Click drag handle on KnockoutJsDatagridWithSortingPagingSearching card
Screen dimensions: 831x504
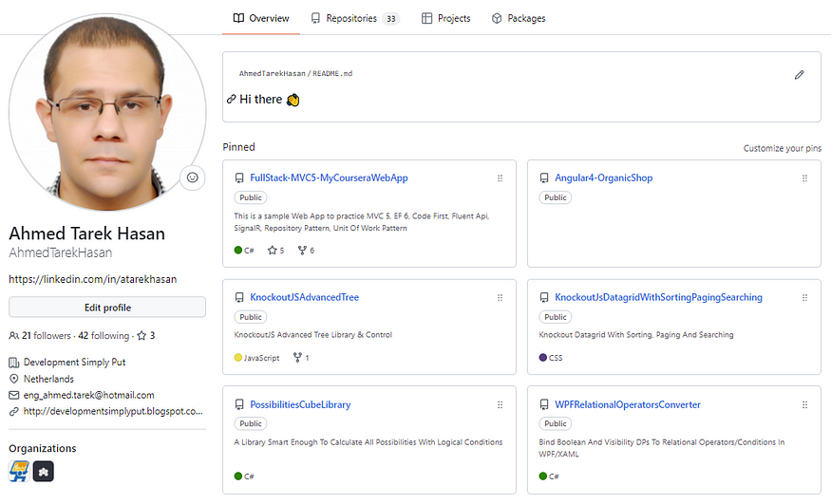click(x=804, y=297)
